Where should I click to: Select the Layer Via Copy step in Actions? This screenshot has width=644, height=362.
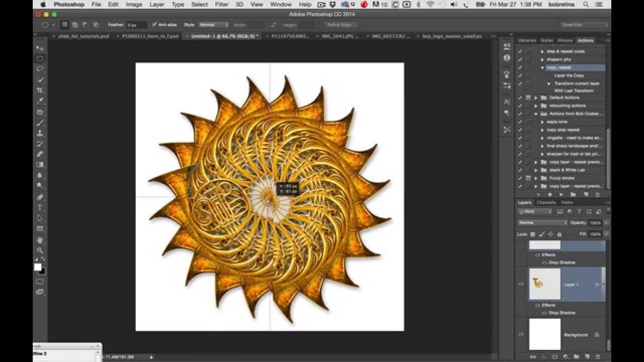[569, 75]
